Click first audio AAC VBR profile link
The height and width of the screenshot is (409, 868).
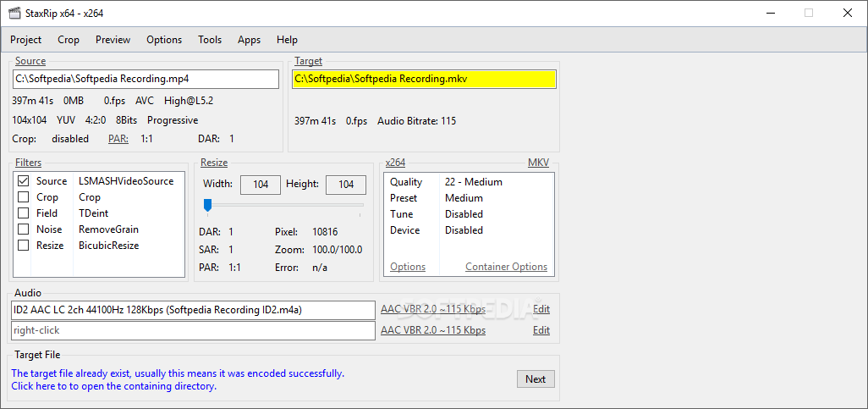click(x=433, y=309)
